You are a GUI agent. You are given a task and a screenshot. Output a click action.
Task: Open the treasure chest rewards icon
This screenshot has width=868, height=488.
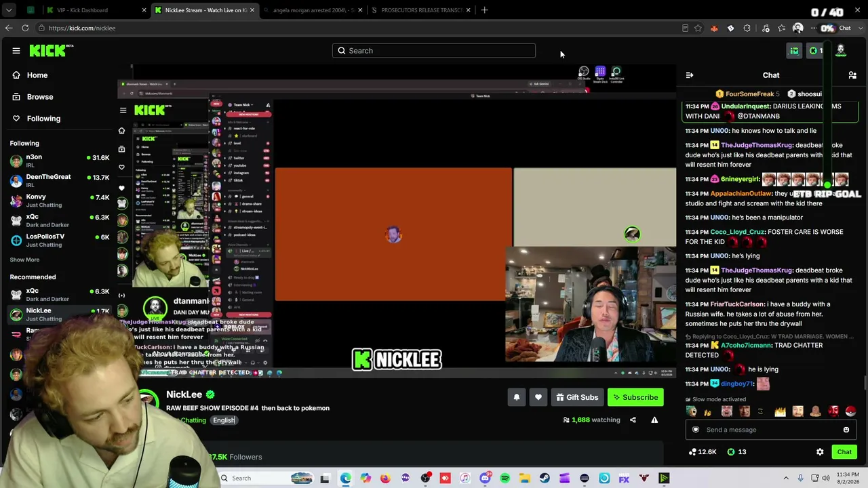pyautogui.click(x=794, y=51)
